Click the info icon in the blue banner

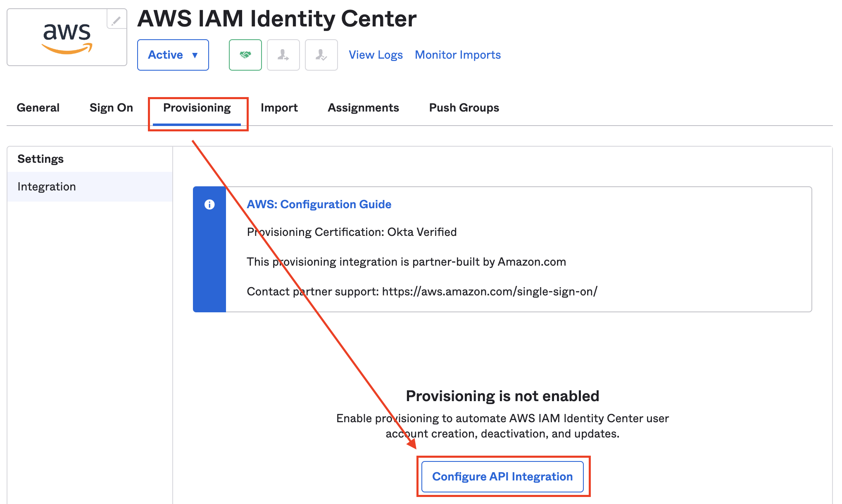209,204
